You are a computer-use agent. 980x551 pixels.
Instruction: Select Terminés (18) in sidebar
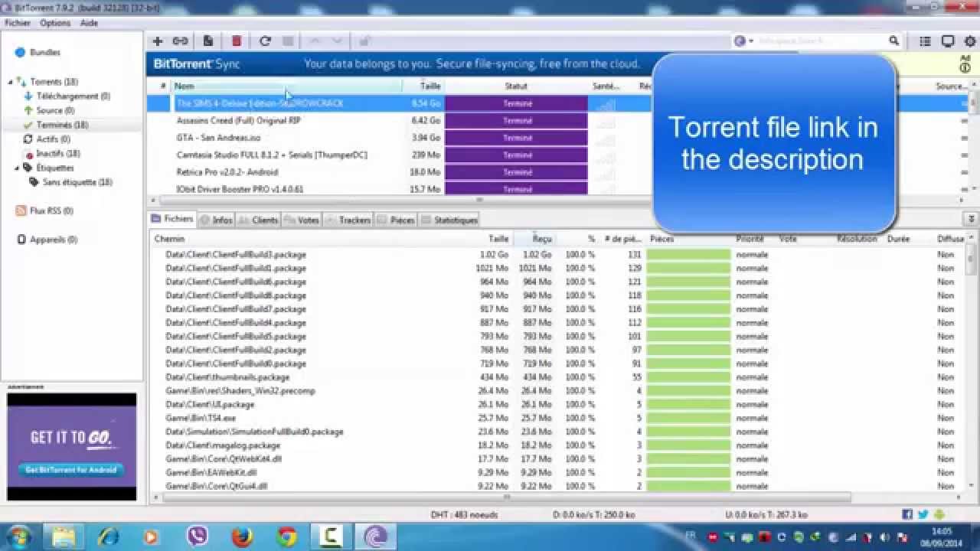pyautogui.click(x=62, y=125)
